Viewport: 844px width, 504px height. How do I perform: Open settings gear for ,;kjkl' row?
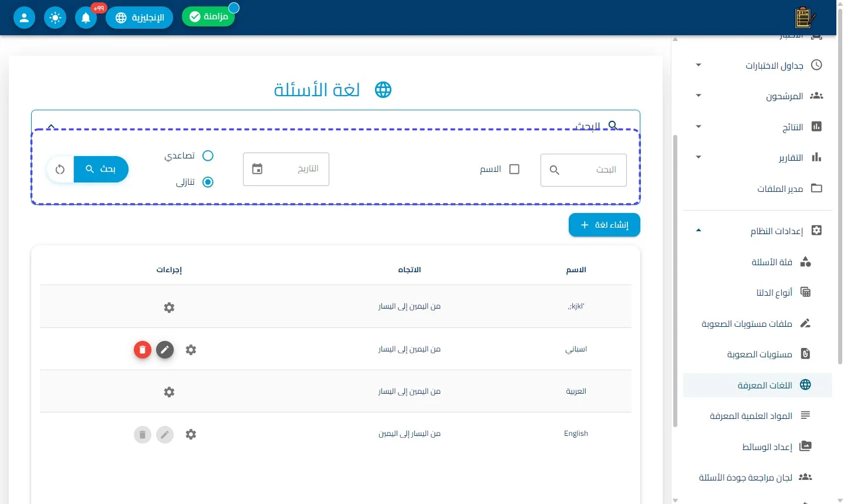[x=169, y=307]
